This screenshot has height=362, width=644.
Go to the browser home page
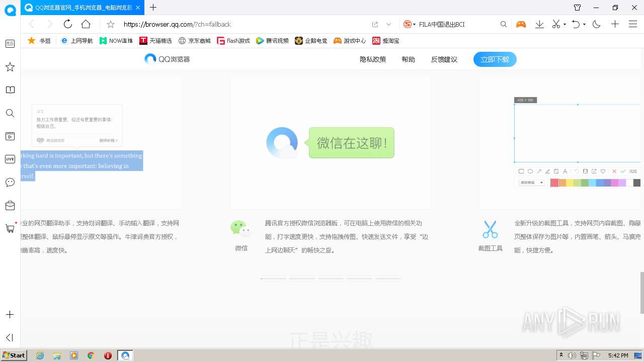pyautogui.click(x=86, y=24)
